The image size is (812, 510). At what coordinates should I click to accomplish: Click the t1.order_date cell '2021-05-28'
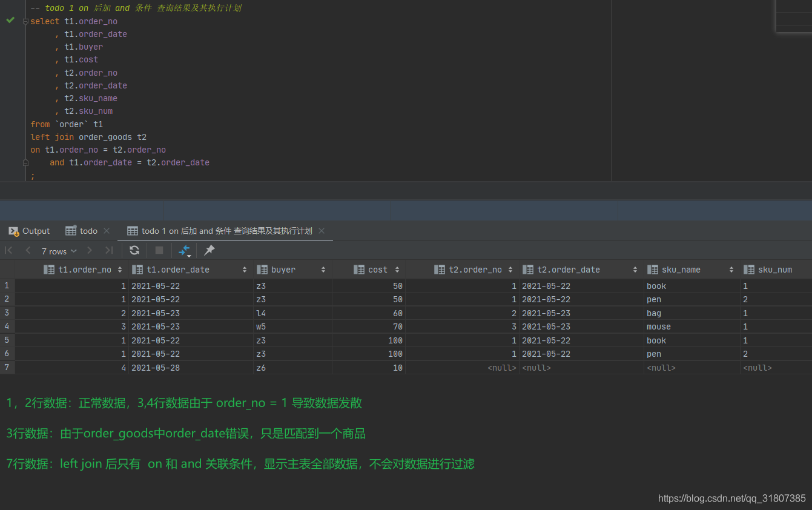(x=190, y=368)
